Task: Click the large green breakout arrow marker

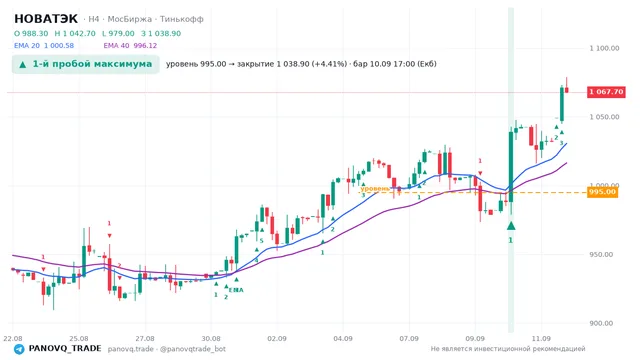Action: pyautogui.click(x=511, y=226)
